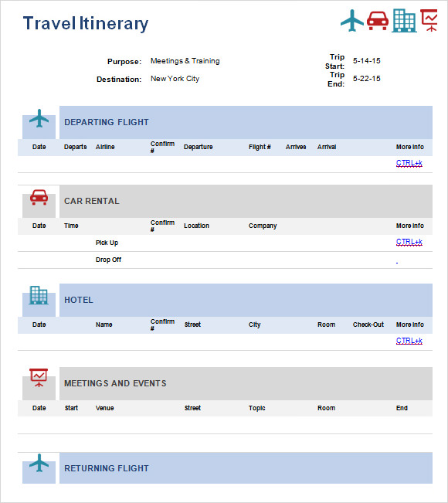This screenshot has width=448, height=503.
Task: Click the 'Street' column header in Hotel
Action: (192, 325)
